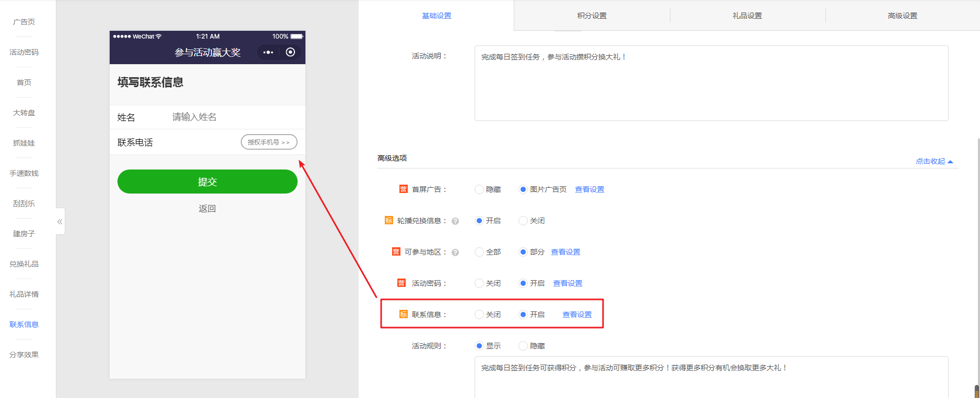Image resolution: width=980 pixels, height=398 pixels.
Task: Select 全部 for 可参与地区
Action: point(479,252)
